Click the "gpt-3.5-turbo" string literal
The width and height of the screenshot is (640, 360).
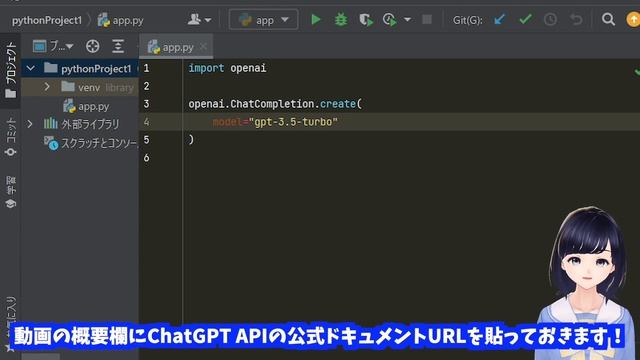(293, 122)
